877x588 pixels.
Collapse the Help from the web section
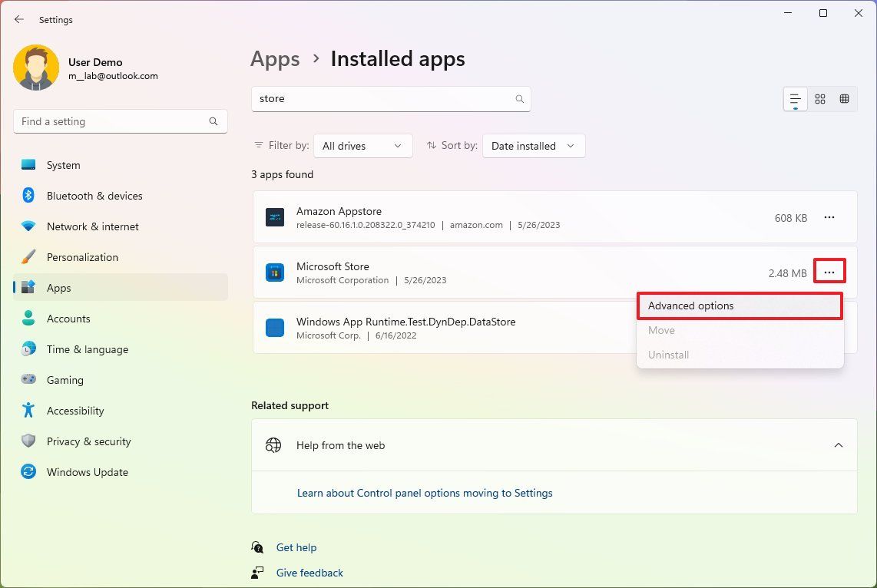pos(839,444)
